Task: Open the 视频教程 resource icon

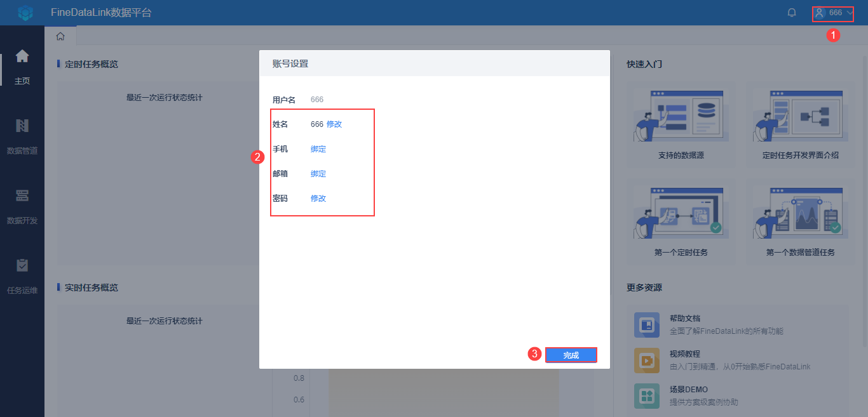Action: click(646, 361)
